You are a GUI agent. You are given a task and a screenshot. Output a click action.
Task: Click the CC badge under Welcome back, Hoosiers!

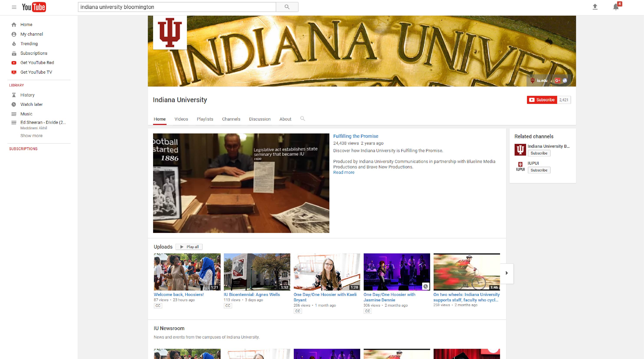pyautogui.click(x=158, y=306)
